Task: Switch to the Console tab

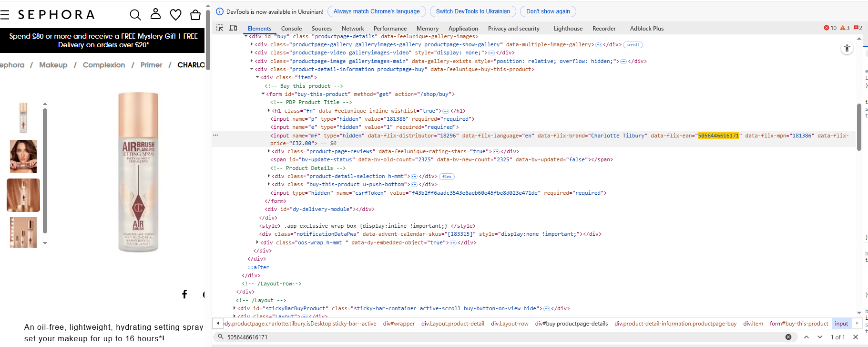Action: coord(291,29)
